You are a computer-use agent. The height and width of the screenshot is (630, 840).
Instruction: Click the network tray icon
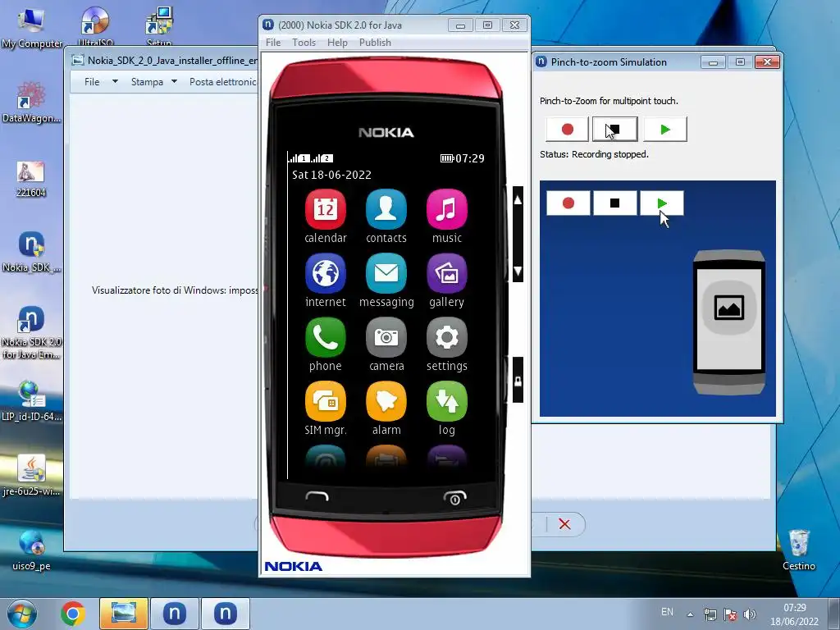pos(710,614)
